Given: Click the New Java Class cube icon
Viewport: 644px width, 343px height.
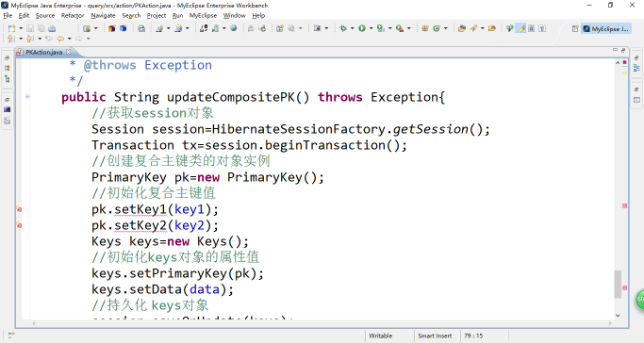Looking at the screenshot, I should [124, 28].
